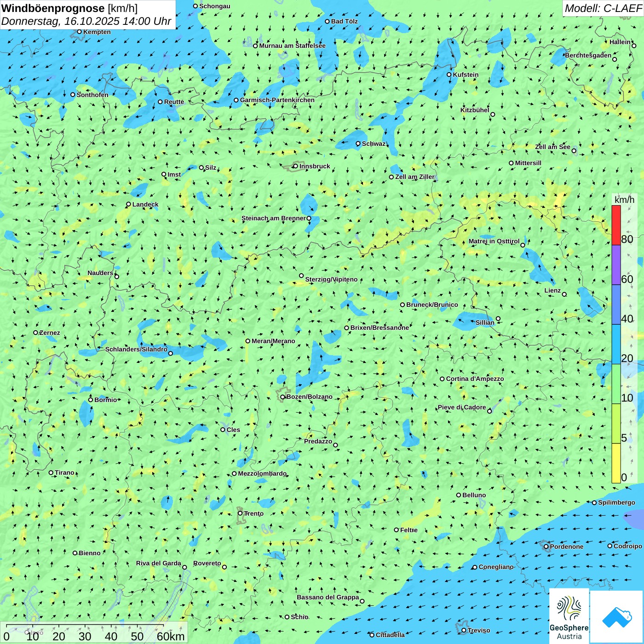Click the green 10 km/h legend color
Screen dimensions: 644x644
pyautogui.click(x=616, y=384)
